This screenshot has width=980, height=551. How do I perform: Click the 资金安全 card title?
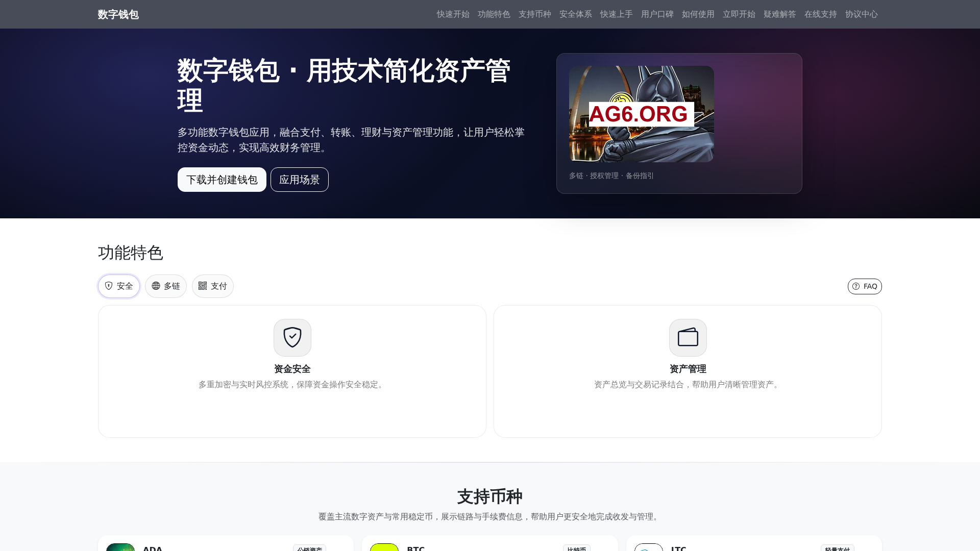pyautogui.click(x=292, y=369)
